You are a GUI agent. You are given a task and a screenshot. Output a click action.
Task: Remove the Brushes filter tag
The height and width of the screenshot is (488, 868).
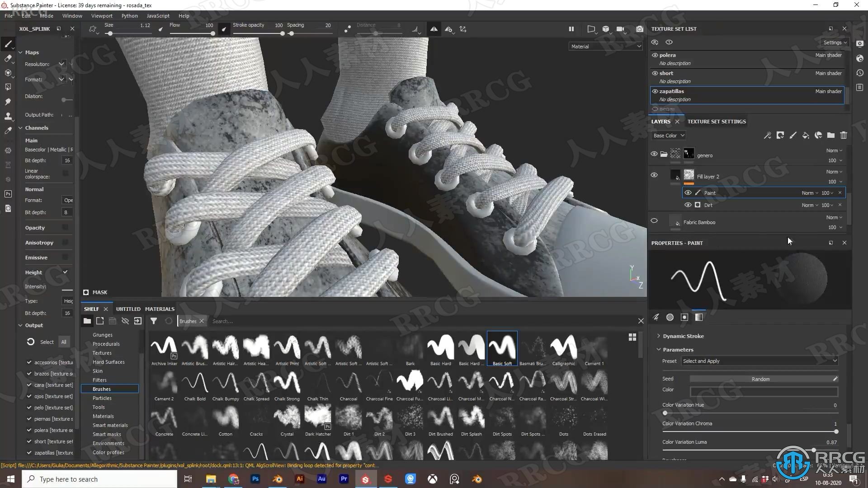point(202,321)
